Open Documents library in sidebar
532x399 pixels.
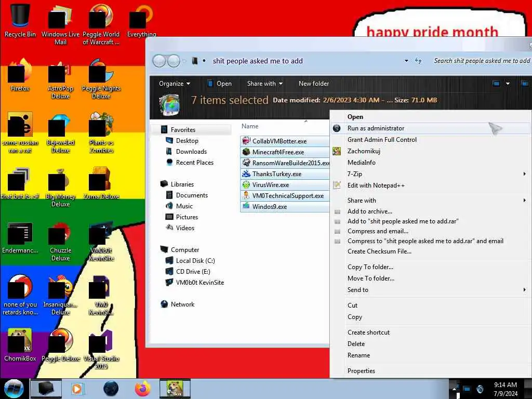pyautogui.click(x=192, y=195)
